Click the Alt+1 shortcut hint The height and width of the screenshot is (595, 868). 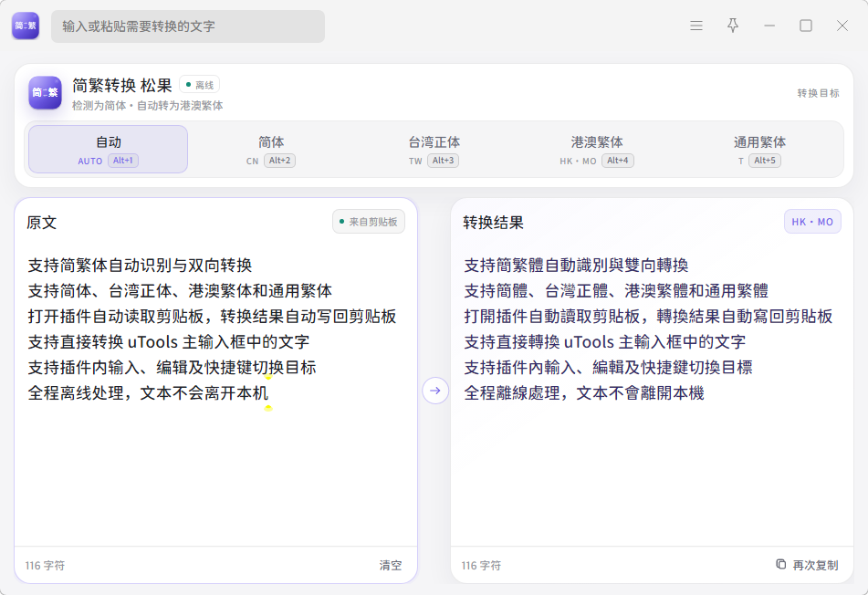click(x=123, y=161)
